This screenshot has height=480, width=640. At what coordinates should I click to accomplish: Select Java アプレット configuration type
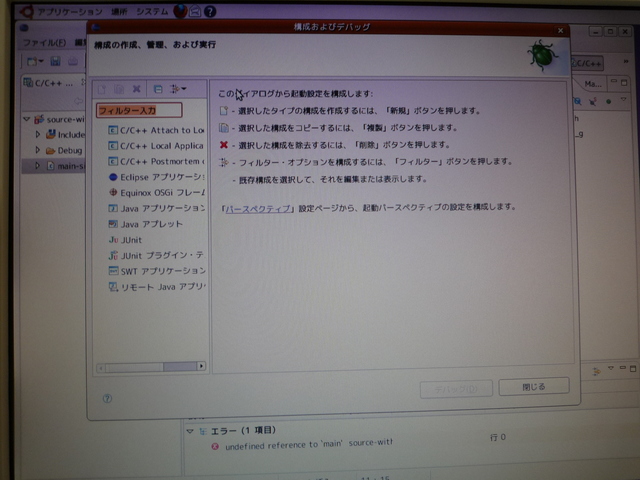[145, 224]
